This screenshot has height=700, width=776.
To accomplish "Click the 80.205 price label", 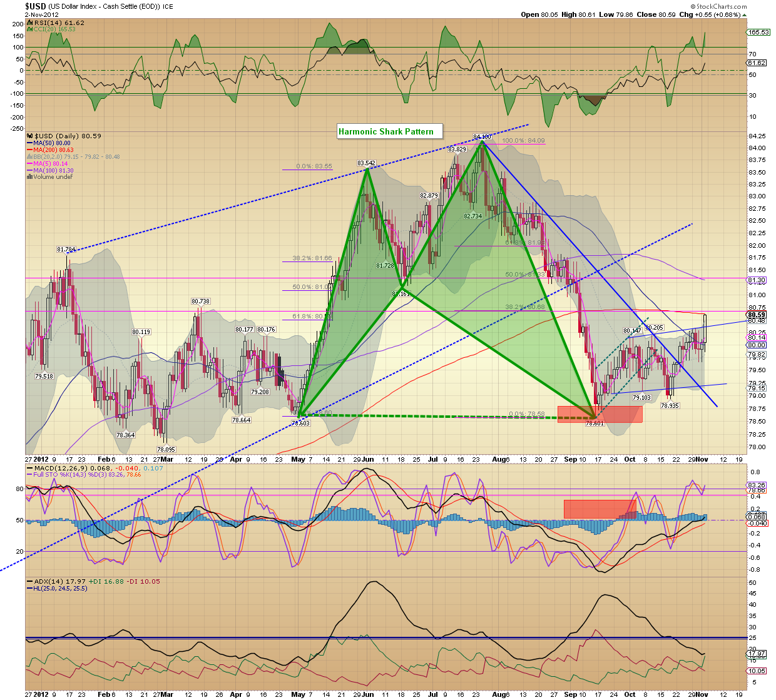I will [654, 328].
